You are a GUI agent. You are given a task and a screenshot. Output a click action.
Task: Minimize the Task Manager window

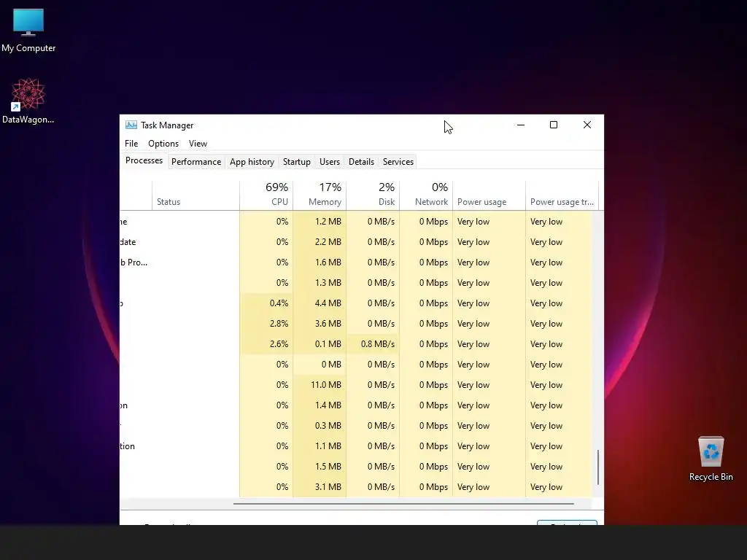point(521,125)
